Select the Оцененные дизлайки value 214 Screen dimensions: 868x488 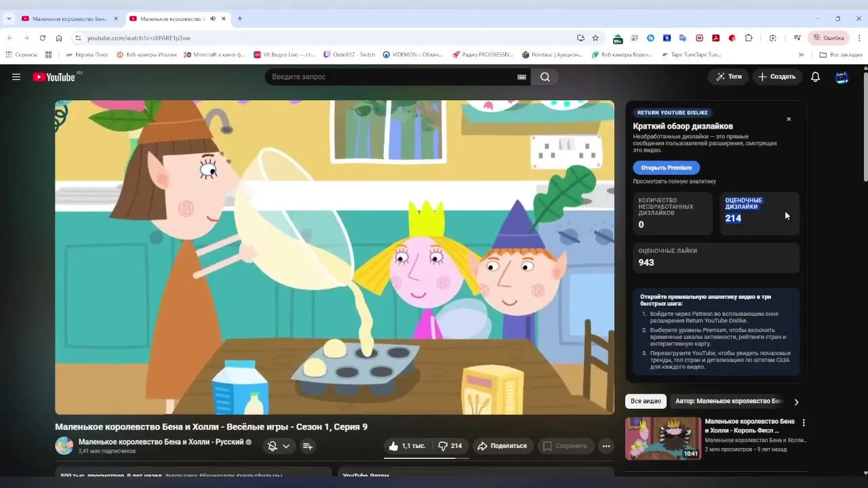pos(733,218)
